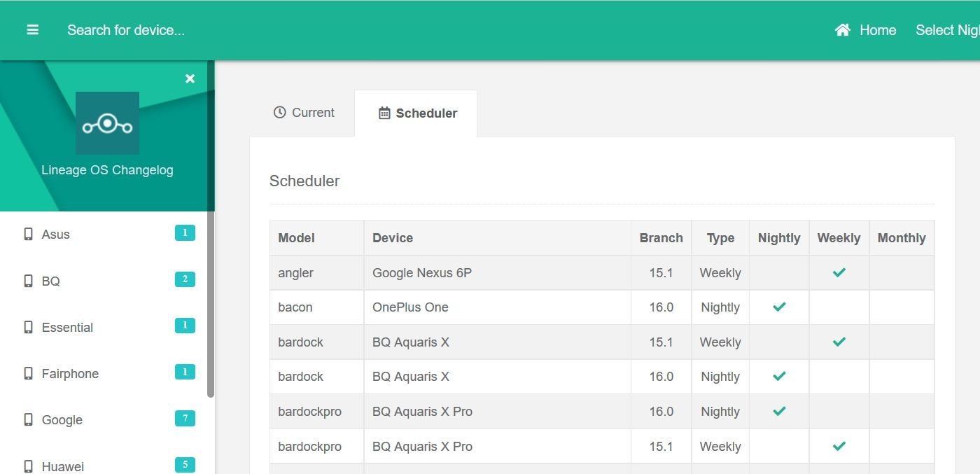Click BQ Aquaris X Pro in 15.1 row

tap(498, 447)
